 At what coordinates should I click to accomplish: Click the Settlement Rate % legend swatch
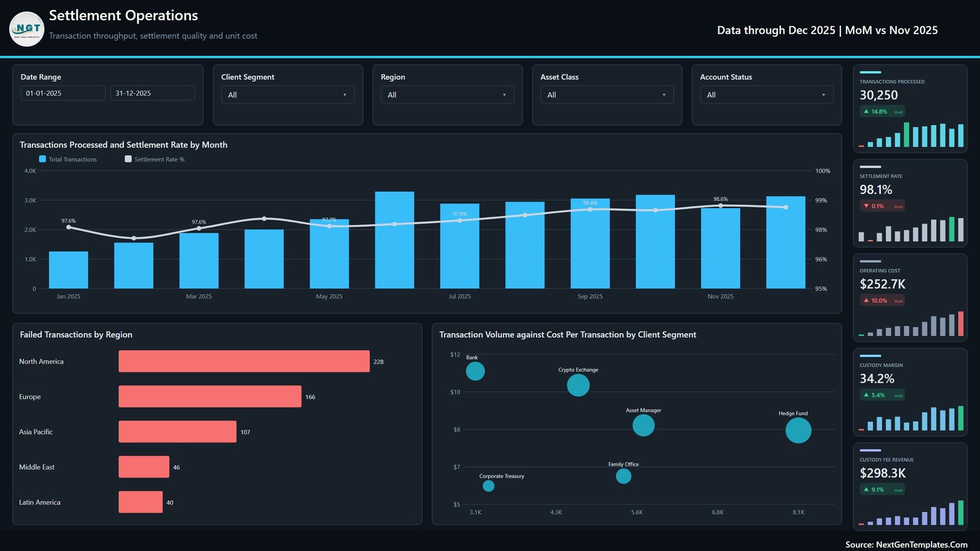pyautogui.click(x=128, y=159)
